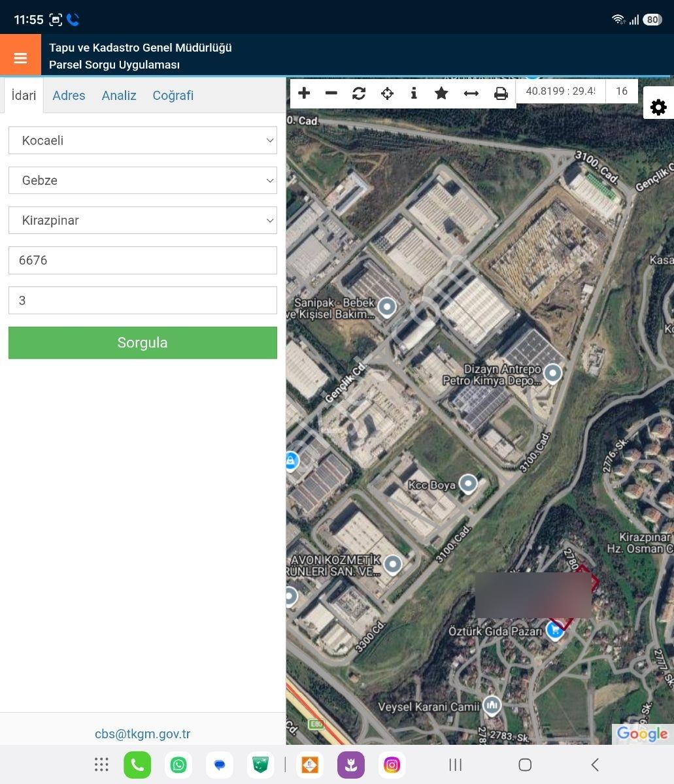Viewport: 674px width, 784px height.
Task: Tap the Veysel Karani Camii marker
Action: click(492, 706)
